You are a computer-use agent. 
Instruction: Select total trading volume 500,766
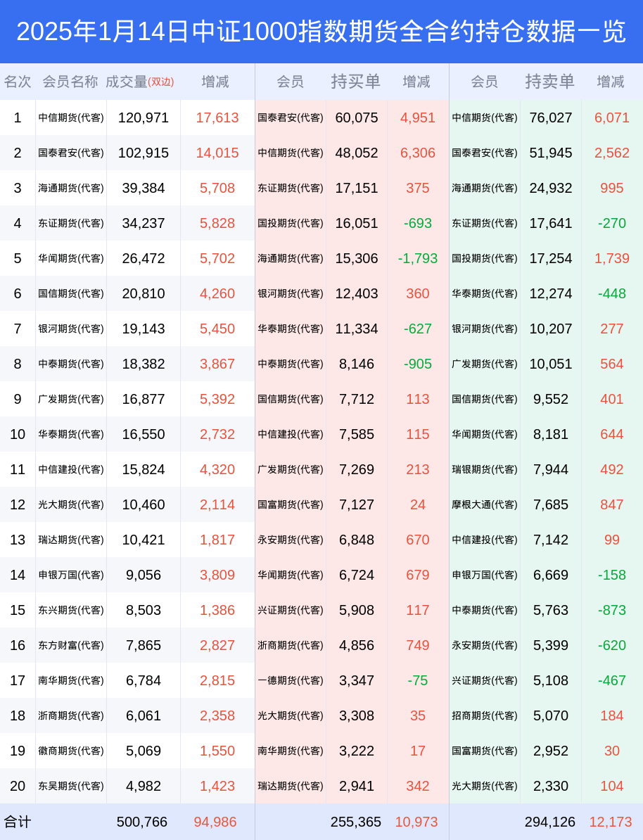click(142, 822)
